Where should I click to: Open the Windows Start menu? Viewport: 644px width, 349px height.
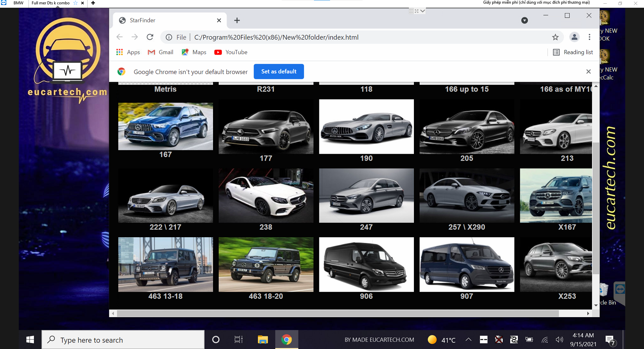click(30, 340)
